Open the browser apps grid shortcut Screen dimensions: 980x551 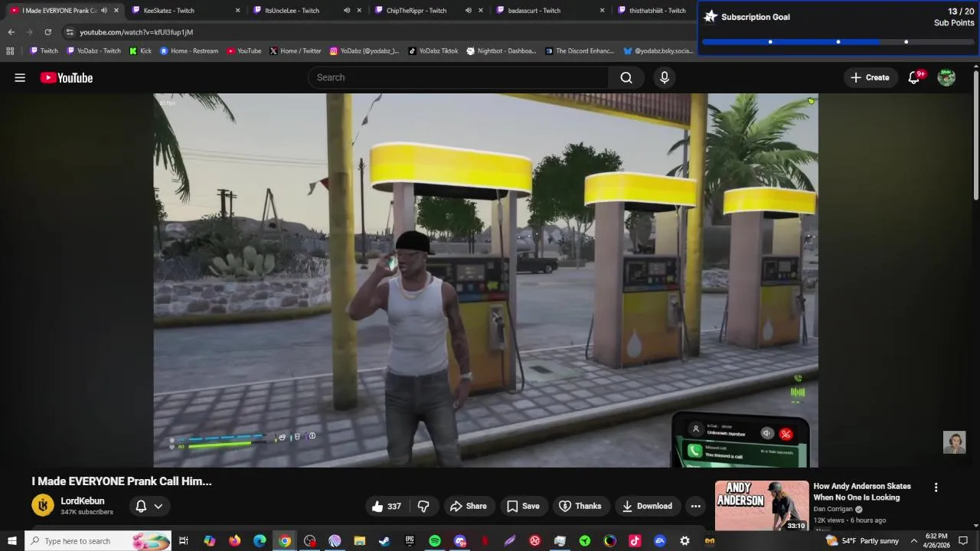click(x=10, y=51)
